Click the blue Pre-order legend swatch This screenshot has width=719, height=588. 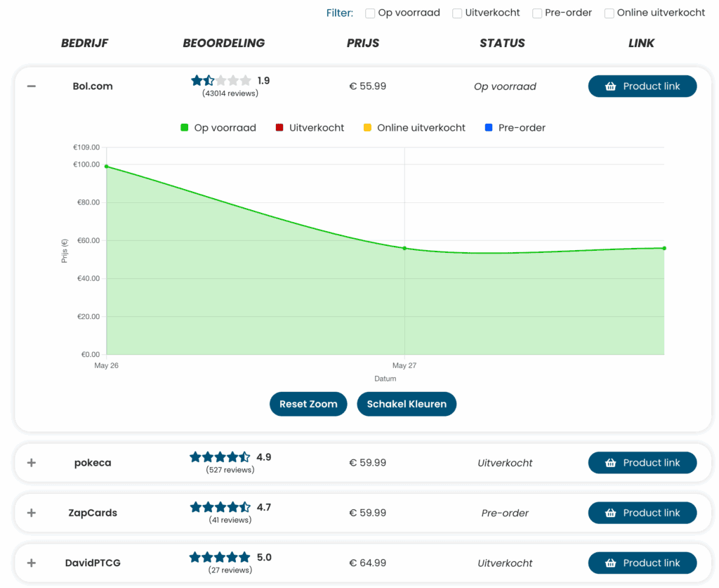[x=489, y=128]
